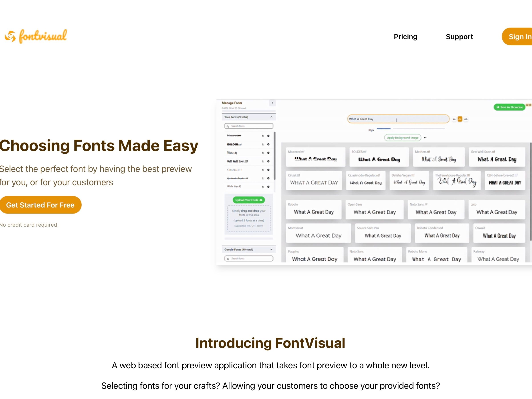
Task: Click the circle icon beside CINZEL.TTF
Action: click(268, 170)
